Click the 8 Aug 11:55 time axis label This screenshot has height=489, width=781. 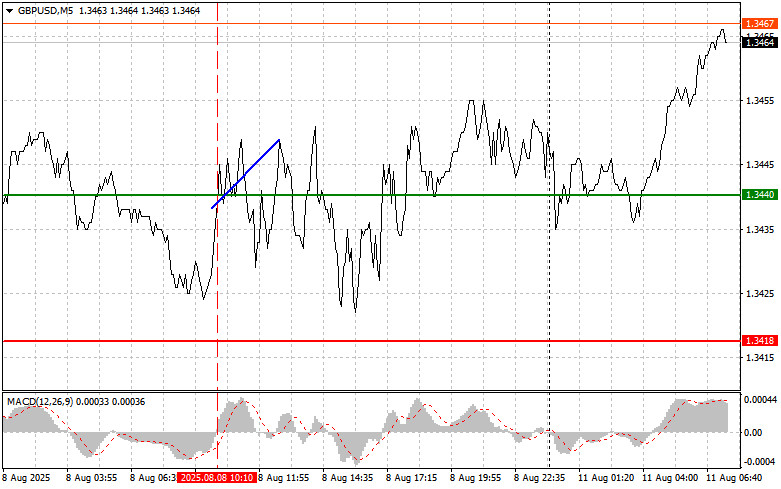[x=283, y=478]
